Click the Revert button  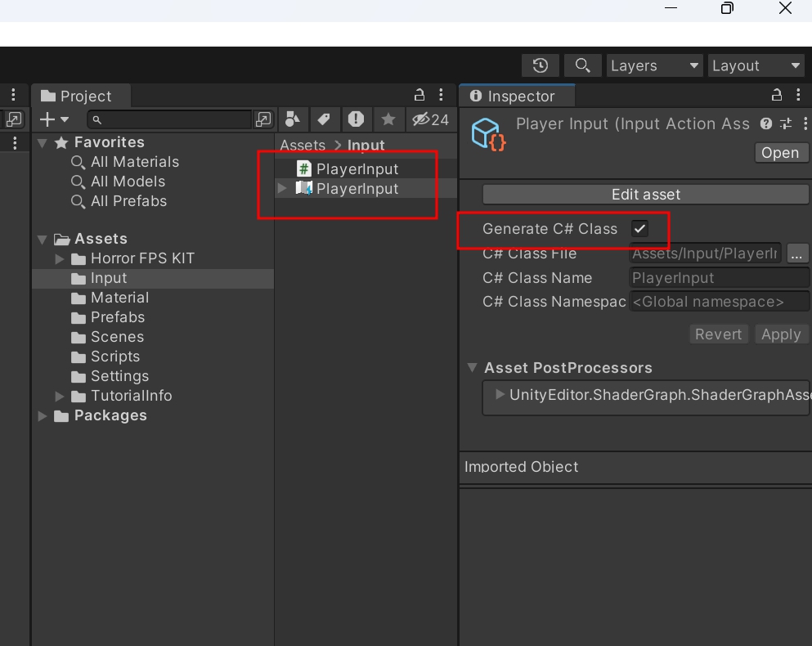point(718,334)
